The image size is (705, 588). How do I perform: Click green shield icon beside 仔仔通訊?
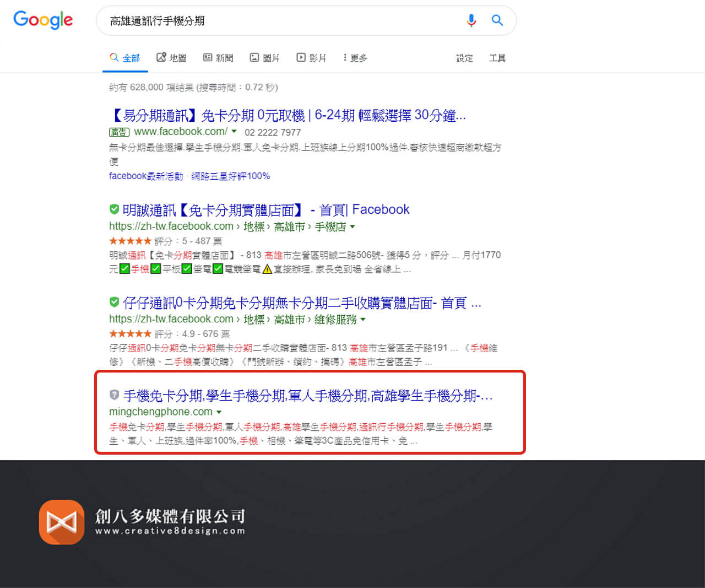(x=114, y=302)
